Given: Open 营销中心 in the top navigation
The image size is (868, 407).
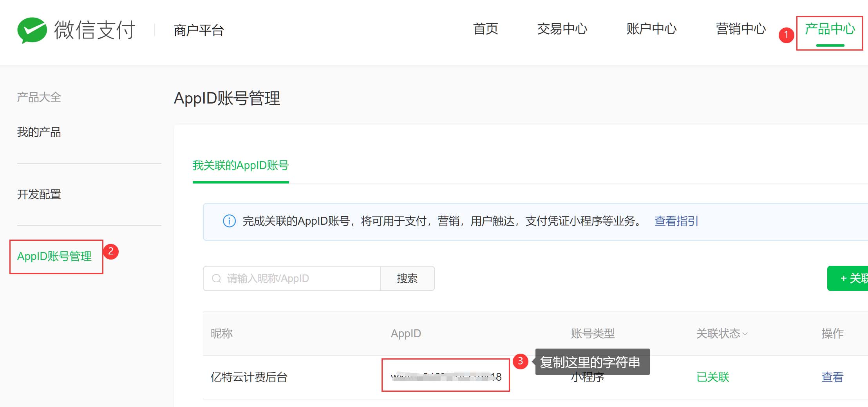Looking at the screenshot, I should pos(741,29).
